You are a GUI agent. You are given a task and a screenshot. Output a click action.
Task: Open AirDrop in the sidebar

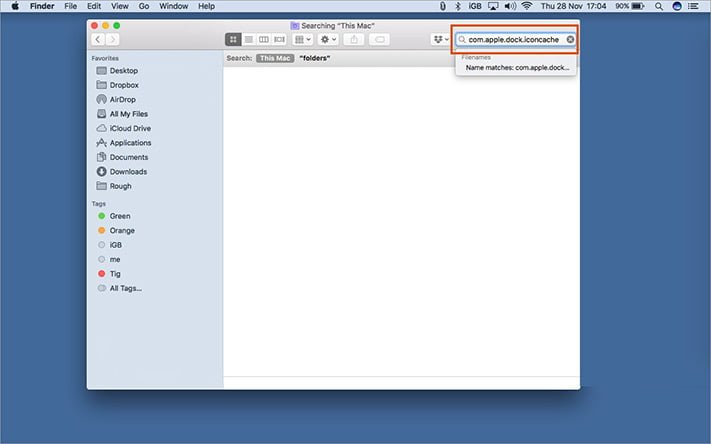point(116,99)
